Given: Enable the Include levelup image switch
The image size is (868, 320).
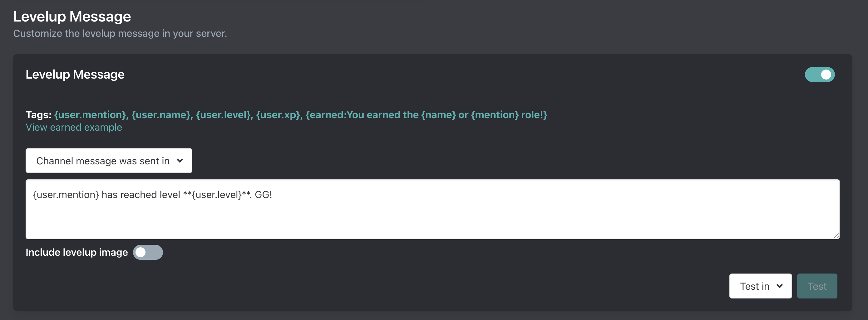Looking at the screenshot, I should (x=148, y=252).
